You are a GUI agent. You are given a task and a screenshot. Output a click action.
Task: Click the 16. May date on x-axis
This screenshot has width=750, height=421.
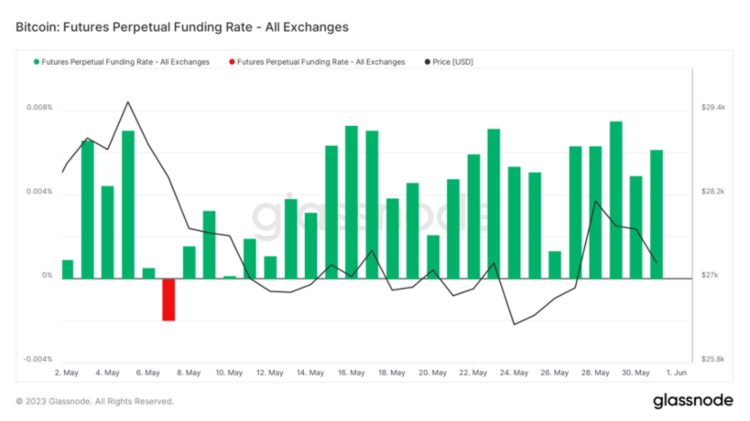(350, 373)
